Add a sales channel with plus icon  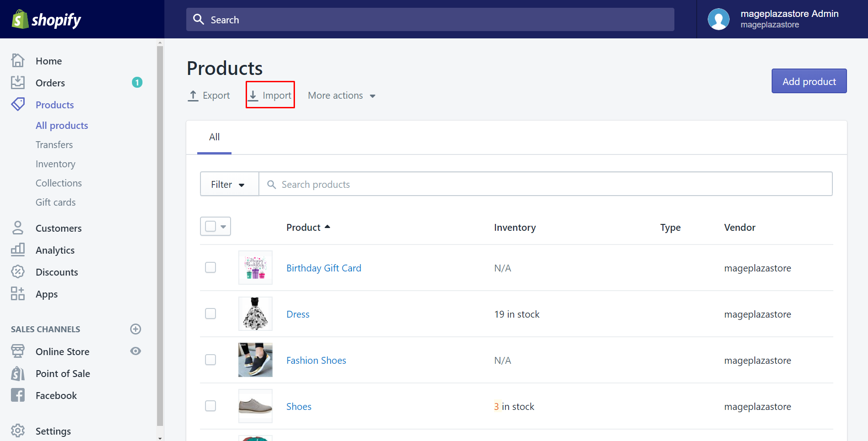136,329
